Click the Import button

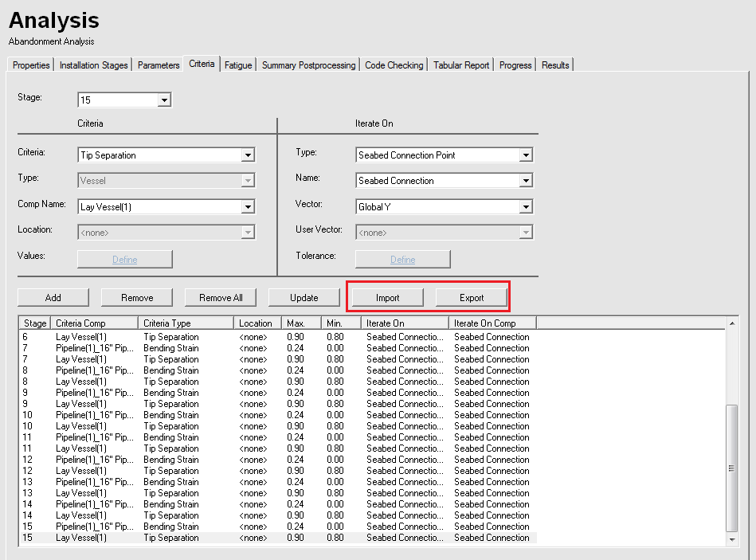point(388,298)
